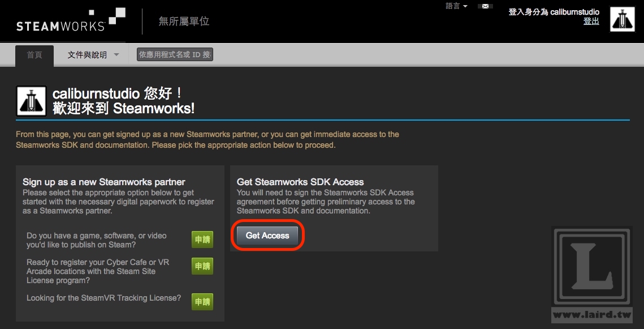Open the 語言 language dropdown

click(x=456, y=6)
